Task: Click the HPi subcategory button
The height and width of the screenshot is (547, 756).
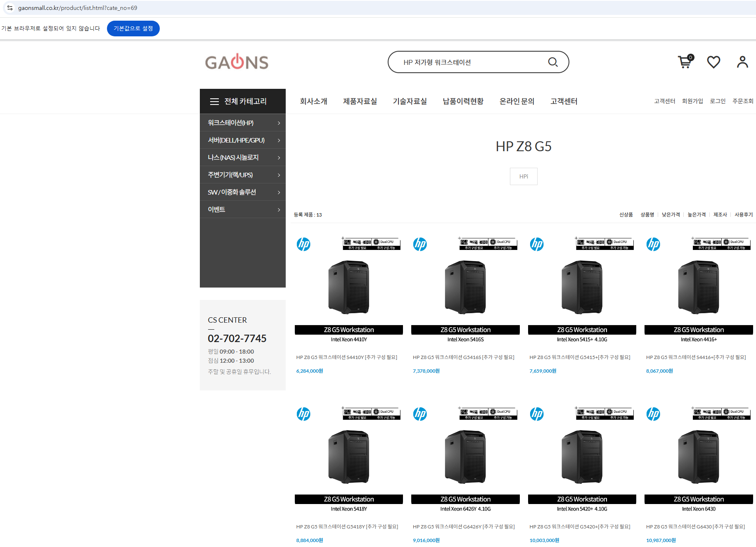Action: 524,176
